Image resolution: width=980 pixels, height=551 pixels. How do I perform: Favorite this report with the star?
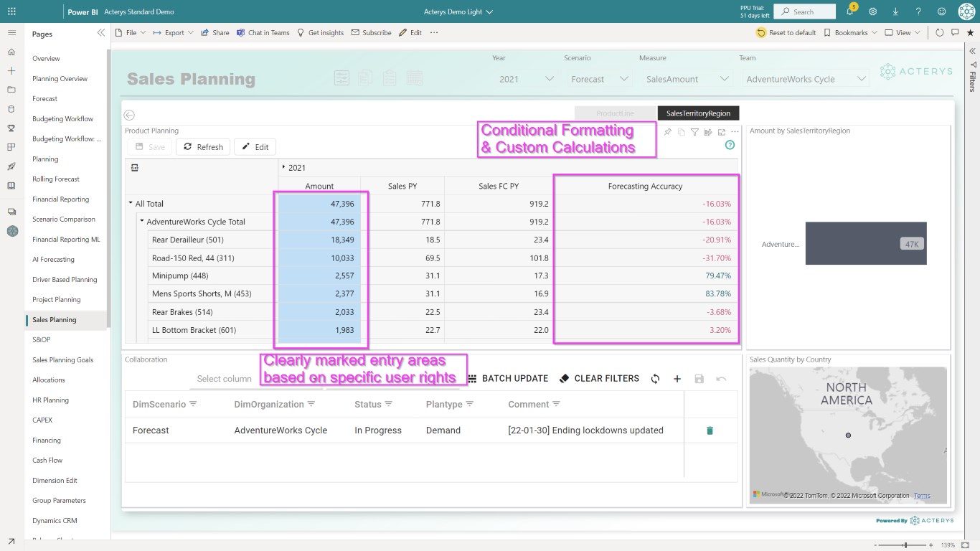pyautogui.click(x=970, y=32)
